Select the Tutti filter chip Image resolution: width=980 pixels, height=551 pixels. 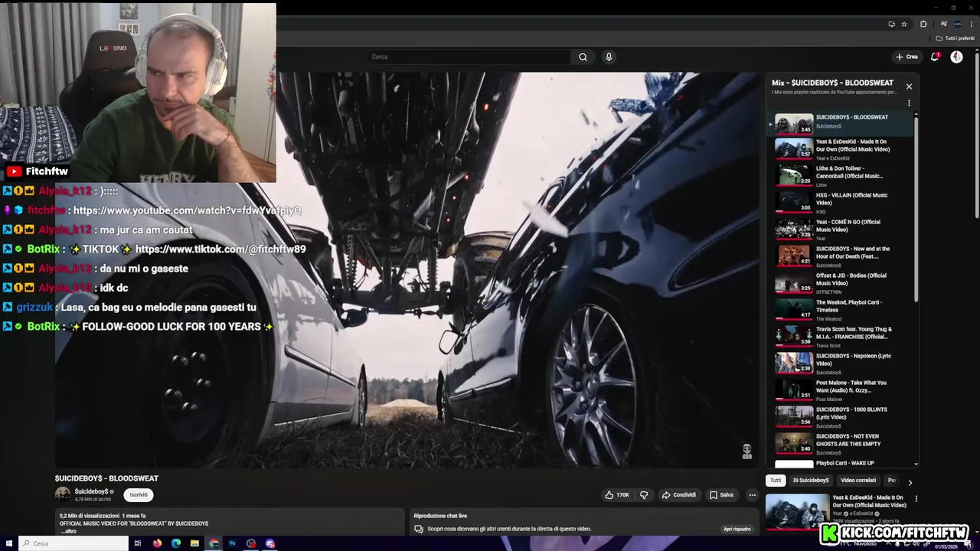(776, 481)
